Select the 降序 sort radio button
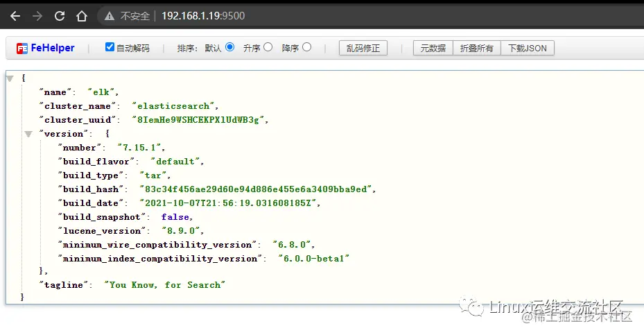644x335 pixels. 307,47
